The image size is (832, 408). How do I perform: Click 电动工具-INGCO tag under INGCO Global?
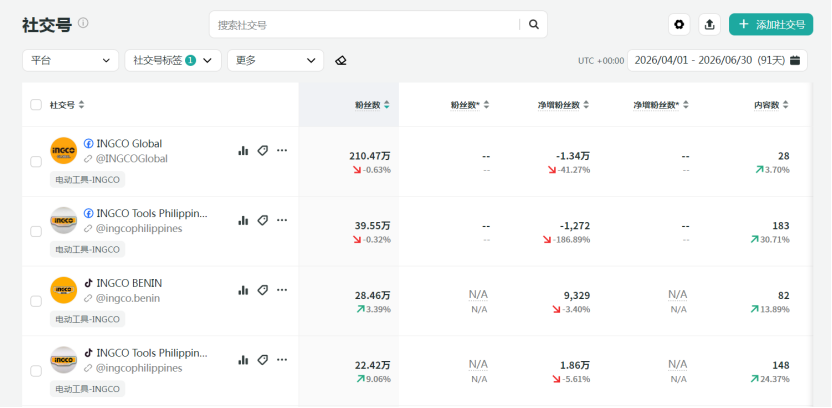pos(88,179)
